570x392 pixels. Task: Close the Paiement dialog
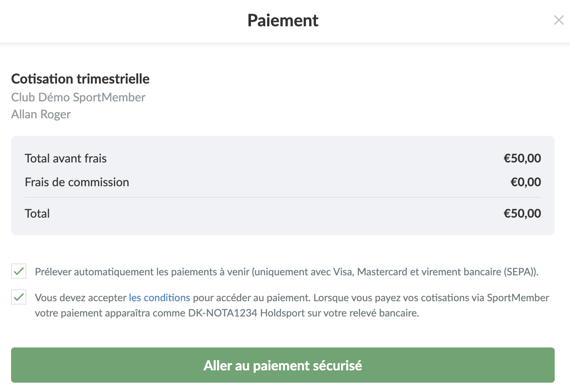(559, 20)
